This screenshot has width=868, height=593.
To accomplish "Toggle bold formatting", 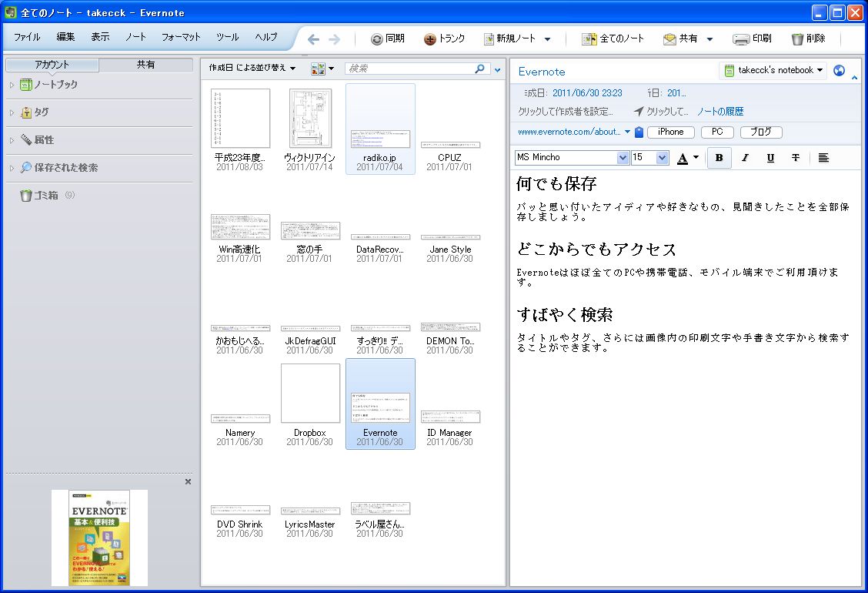I will [719, 158].
